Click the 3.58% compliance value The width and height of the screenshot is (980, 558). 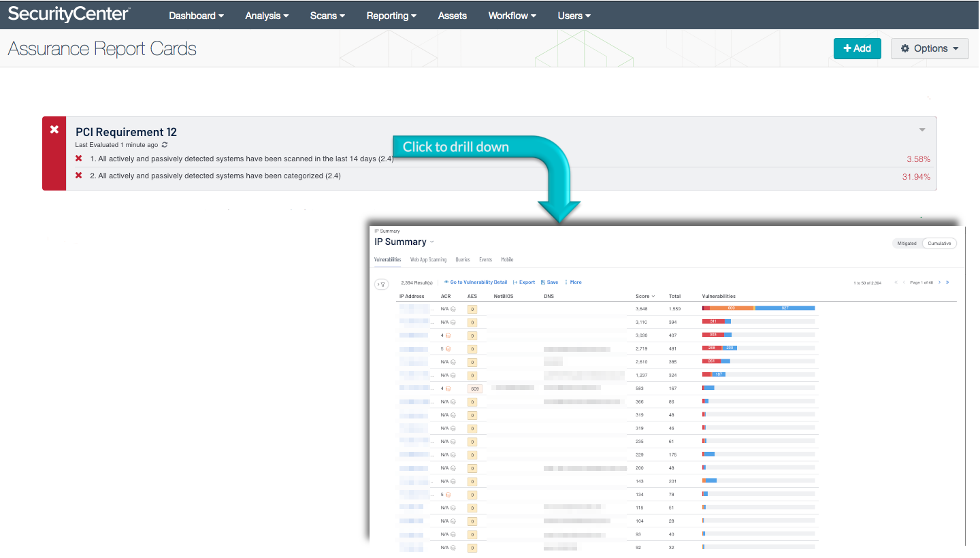(918, 159)
